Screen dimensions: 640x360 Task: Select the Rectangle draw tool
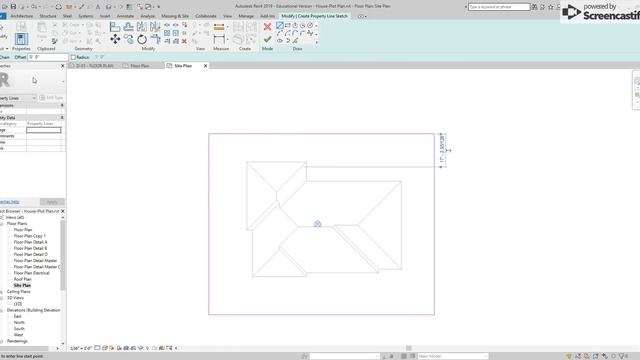tap(287, 25)
